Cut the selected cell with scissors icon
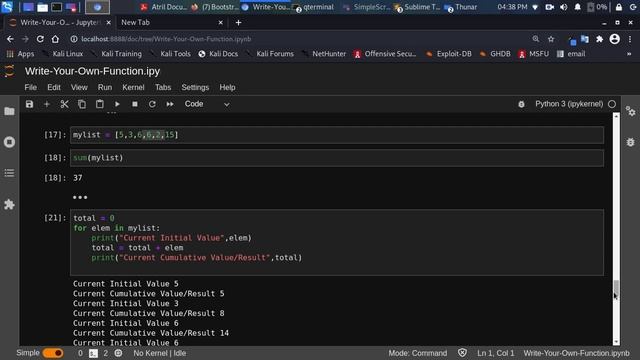The height and width of the screenshot is (360, 640). pyautogui.click(x=64, y=104)
